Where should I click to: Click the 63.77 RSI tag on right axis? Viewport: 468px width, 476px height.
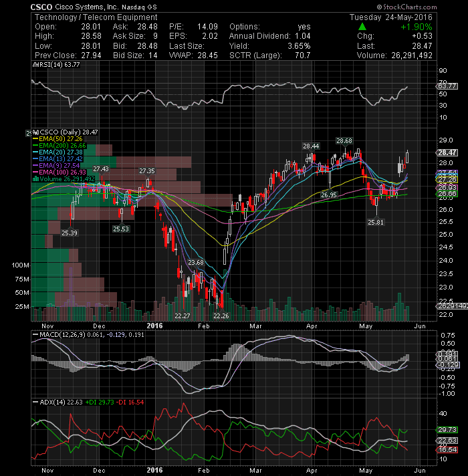447,86
